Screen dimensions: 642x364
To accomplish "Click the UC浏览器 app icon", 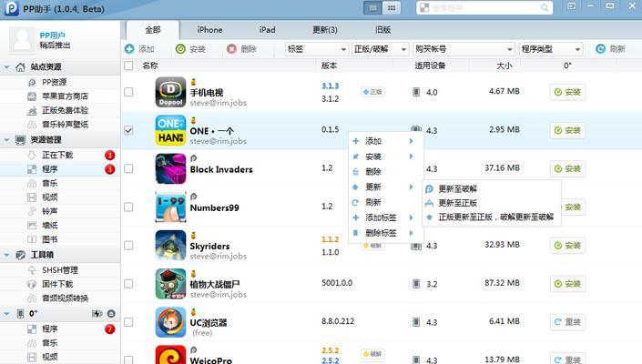I will (x=170, y=322).
